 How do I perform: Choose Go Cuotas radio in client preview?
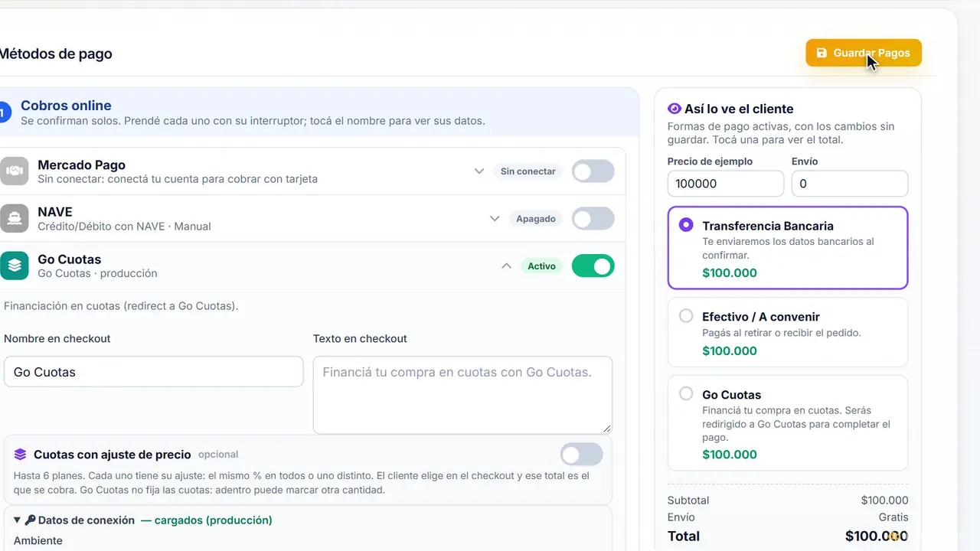point(686,393)
